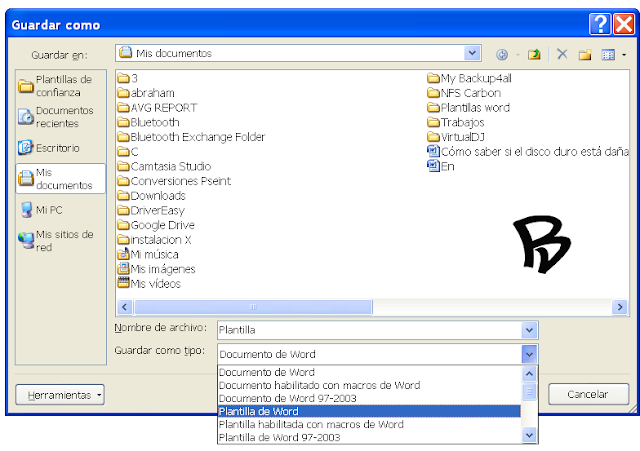Select Conversiones Pseint folder
Image resolution: width=640 pixels, height=451 pixels.
coord(174,181)
